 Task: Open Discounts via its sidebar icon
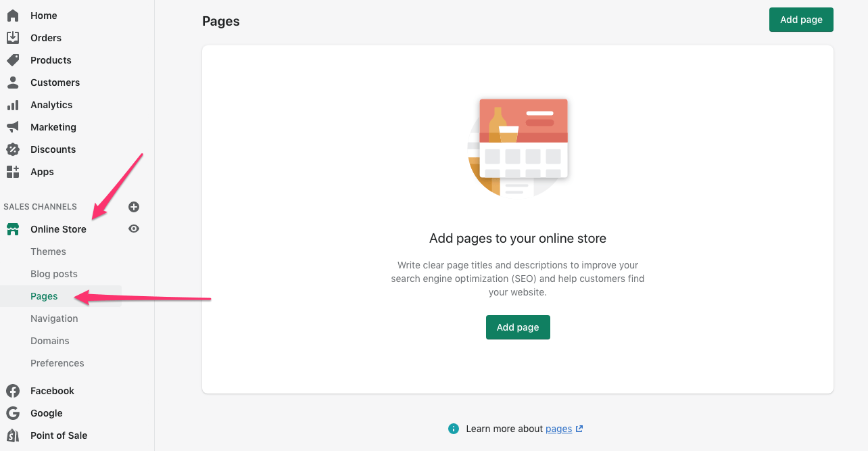pos(12,149)
